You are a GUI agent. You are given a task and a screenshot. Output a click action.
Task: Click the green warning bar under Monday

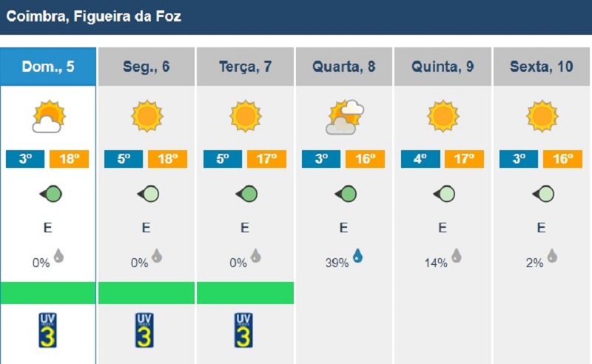147,293
